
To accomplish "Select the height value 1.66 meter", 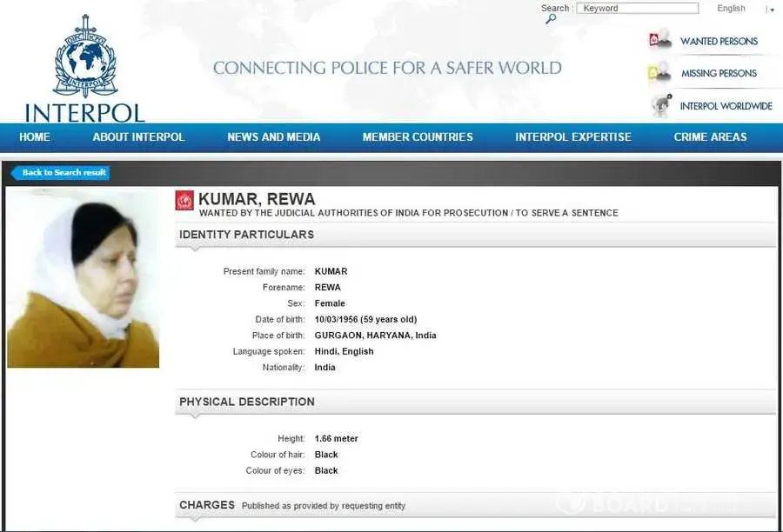I will [x=336, y=439].
